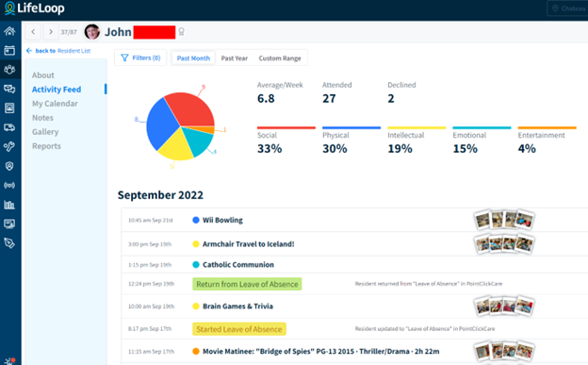Click back to Resident List link
This screenshot has height=365, width=588.
(58, 51)
